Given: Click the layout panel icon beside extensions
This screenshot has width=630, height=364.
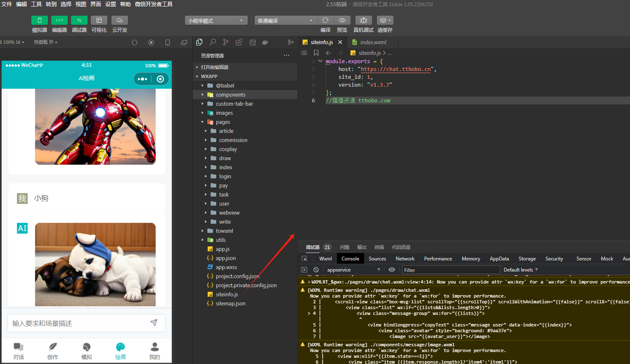Looking at the screenshot, I should [x=253, y=42].
